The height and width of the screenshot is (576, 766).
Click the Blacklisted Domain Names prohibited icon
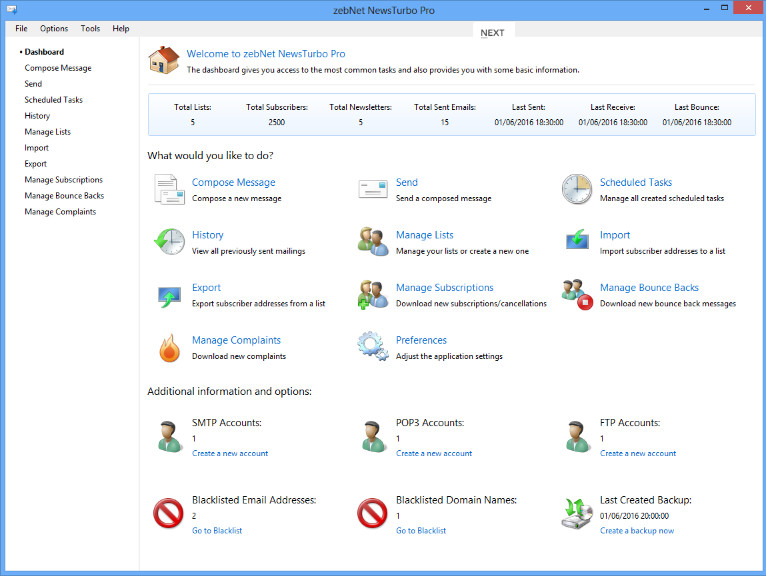point(372,513)
